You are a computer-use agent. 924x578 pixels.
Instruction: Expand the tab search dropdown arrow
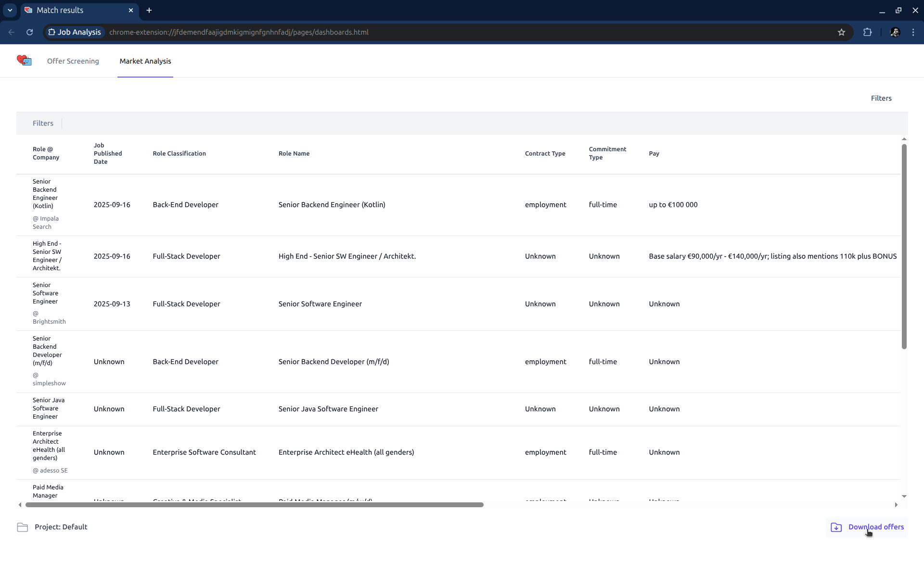(x=10, y=10)
